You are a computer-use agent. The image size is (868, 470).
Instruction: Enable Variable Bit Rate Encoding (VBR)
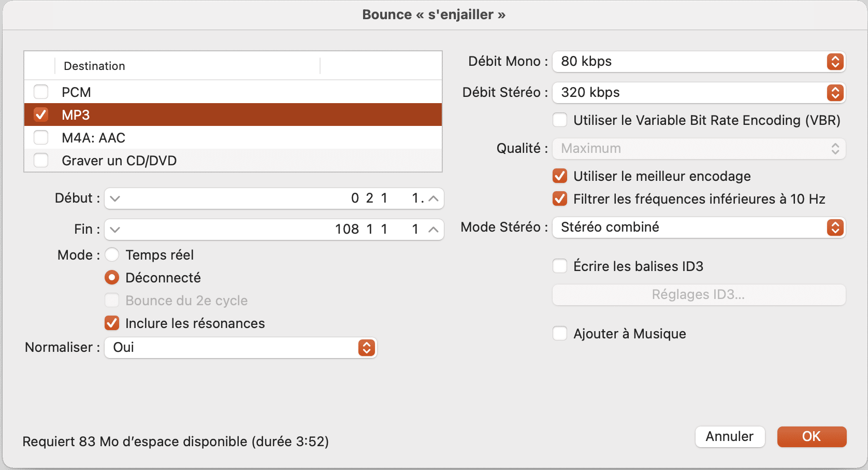[560, 120]
